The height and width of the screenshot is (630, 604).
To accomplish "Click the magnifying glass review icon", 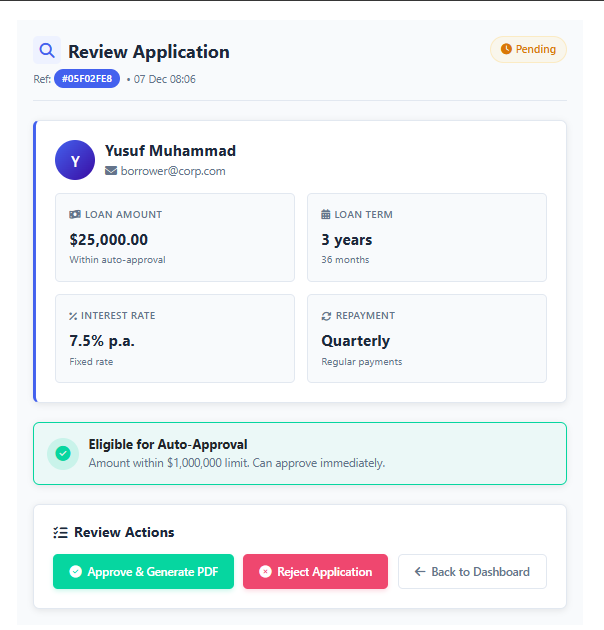I will tap(46, 50).
